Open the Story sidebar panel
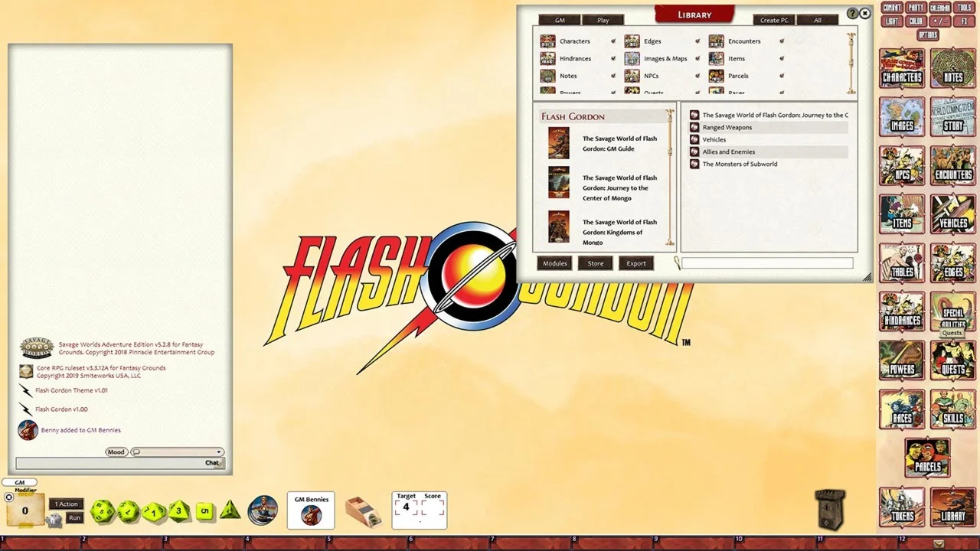The height and width of the screenshot is (551, 980). 952,117
